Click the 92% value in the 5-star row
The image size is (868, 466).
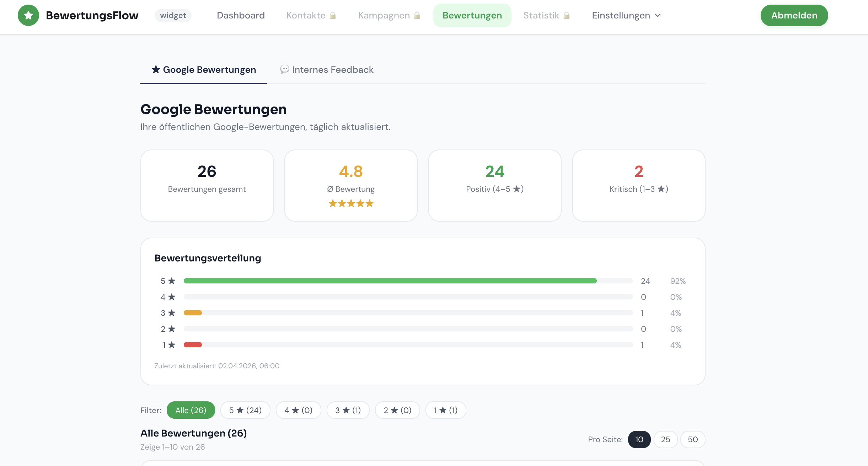click(x=678, y=281)
